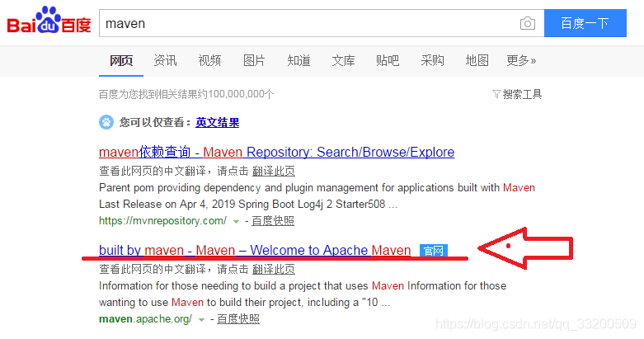The width and height of the screenshot is (644, 339).
Task: Click the 'Parent pom providing dependency' snippet
Action: [x=317, y=196]
